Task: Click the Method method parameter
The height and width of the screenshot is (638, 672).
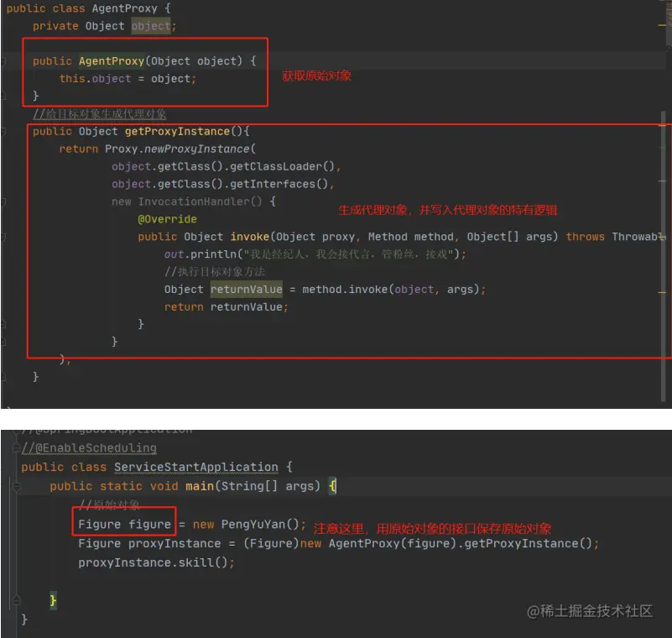Action: (410, 237)
